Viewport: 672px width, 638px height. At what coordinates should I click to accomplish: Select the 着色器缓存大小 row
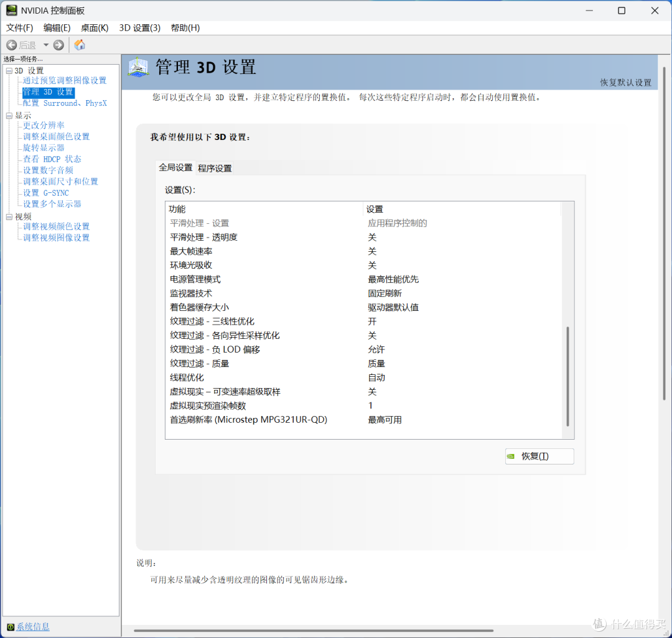coord(363,307)
